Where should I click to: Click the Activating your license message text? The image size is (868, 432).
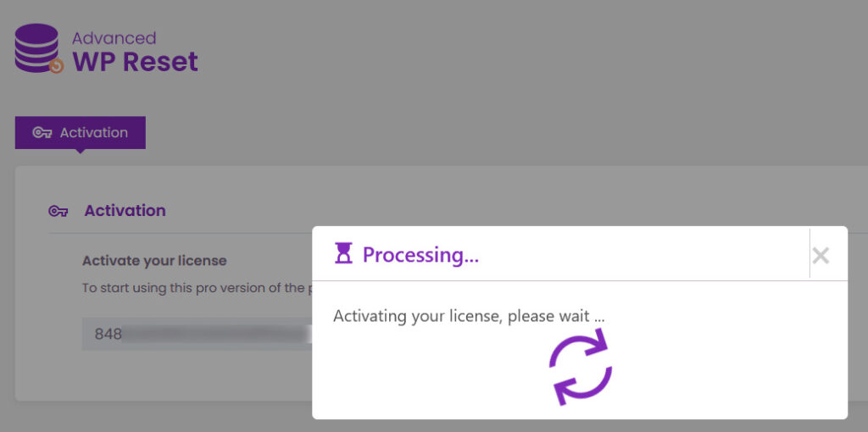[469, 317]
